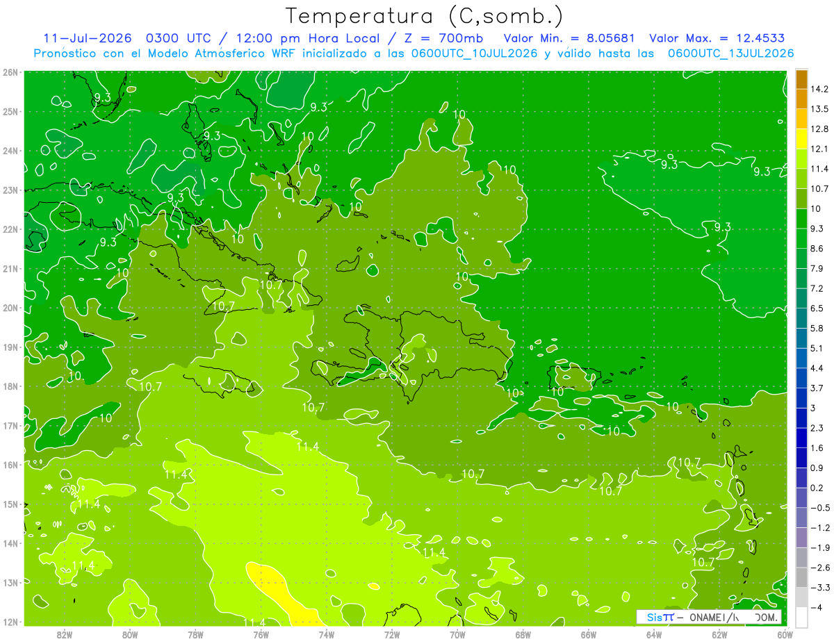Viewport: 834px width, 644px height.
Task: Click the color scale's 12.1 label
Action: [819, 149]
